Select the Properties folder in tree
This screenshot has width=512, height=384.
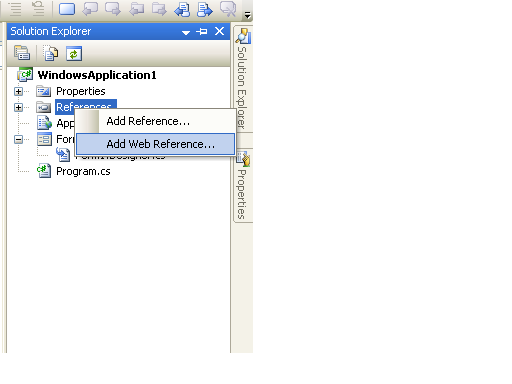click(81, 91)
